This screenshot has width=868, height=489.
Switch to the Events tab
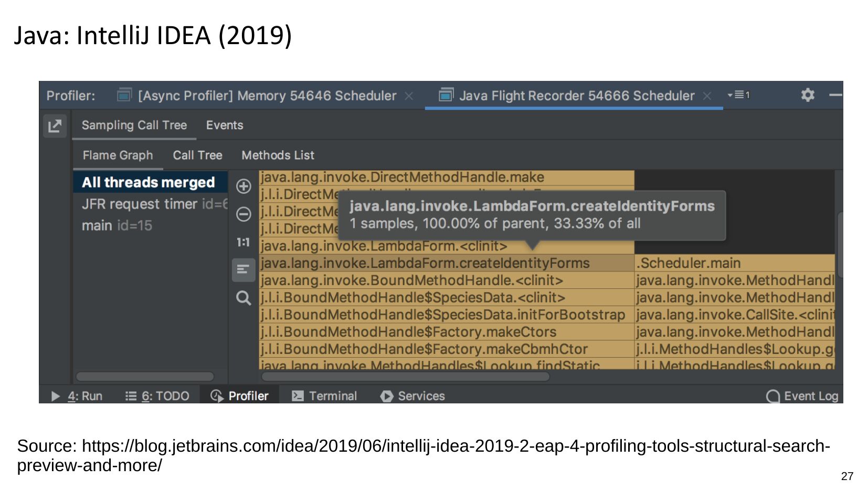coord(224,126)
